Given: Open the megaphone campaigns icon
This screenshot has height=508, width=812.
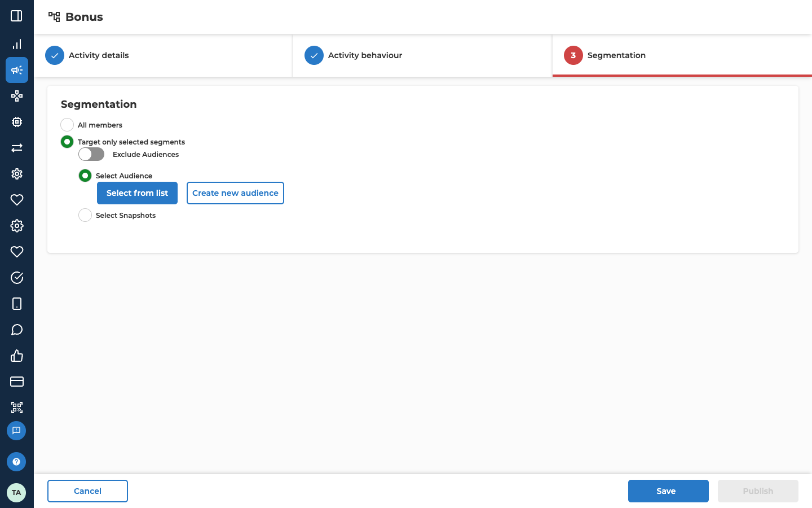Looking at the screenshot, I should 17,70.
